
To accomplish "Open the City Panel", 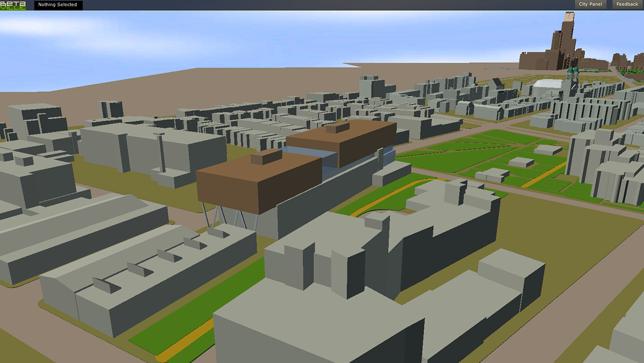I will click(590, 4).
